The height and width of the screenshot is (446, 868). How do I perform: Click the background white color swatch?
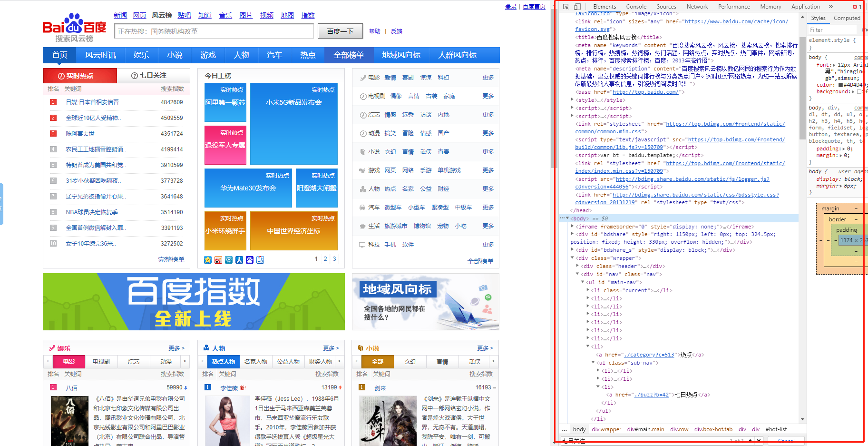(859, 91)
